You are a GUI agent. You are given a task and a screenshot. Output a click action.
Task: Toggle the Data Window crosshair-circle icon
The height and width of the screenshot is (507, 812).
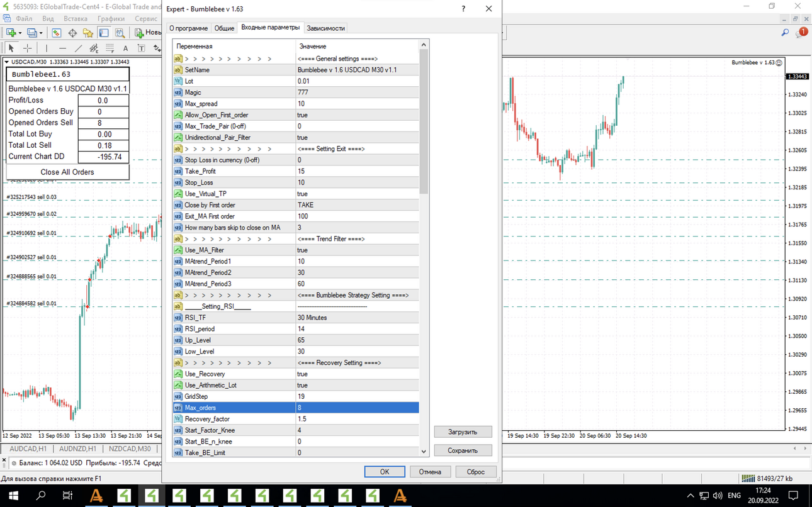(72, 33)
